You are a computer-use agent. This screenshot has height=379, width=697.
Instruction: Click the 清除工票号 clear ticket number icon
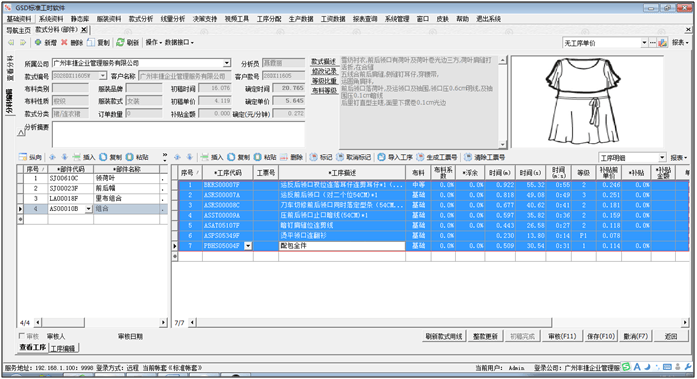tap(468, 157)
